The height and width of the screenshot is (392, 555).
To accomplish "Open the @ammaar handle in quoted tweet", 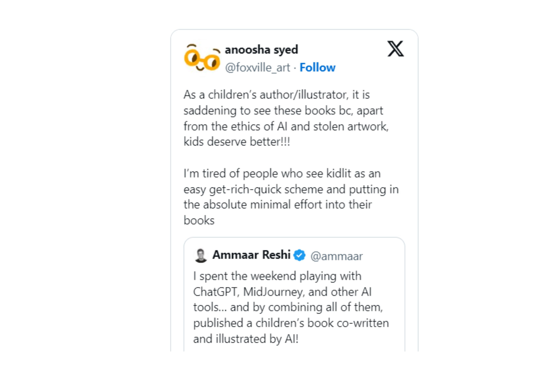I will (x=336, y=256).
